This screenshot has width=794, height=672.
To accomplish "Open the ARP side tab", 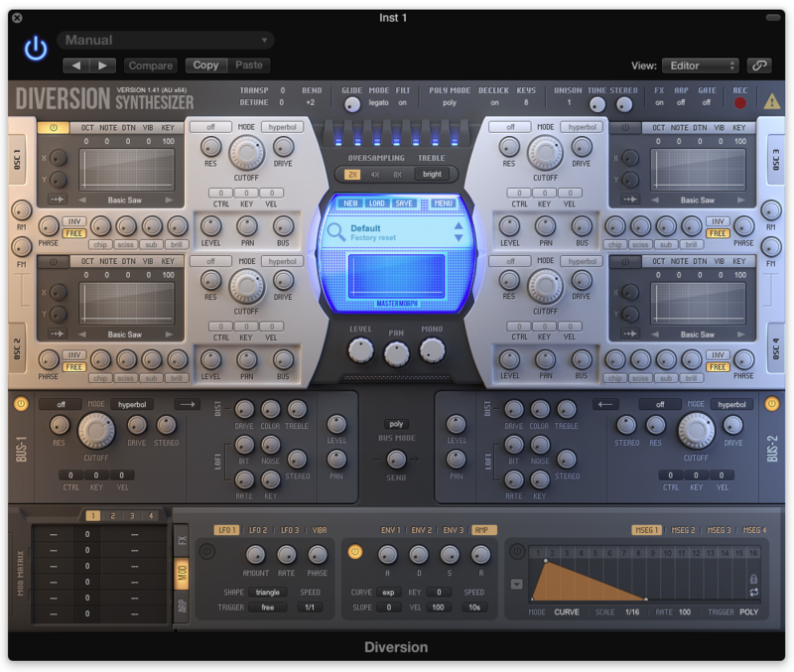I will tap(182, 605).
